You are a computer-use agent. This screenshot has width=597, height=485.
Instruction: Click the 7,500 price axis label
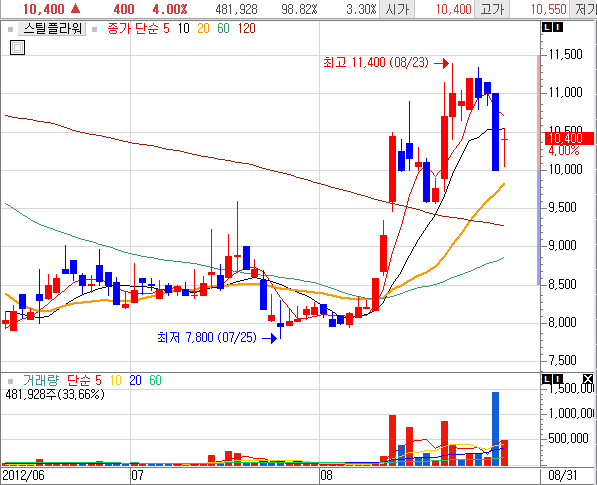point(563,360)
